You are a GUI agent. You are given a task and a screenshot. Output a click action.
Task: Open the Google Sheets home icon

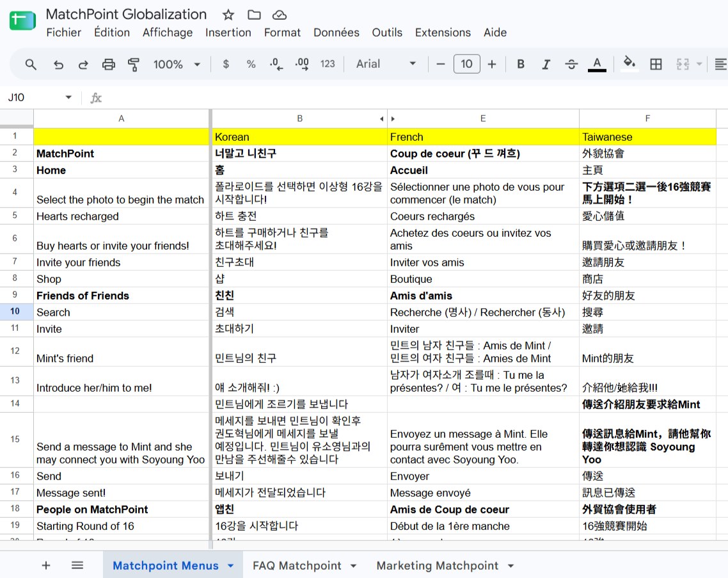(x=22, y=21)
